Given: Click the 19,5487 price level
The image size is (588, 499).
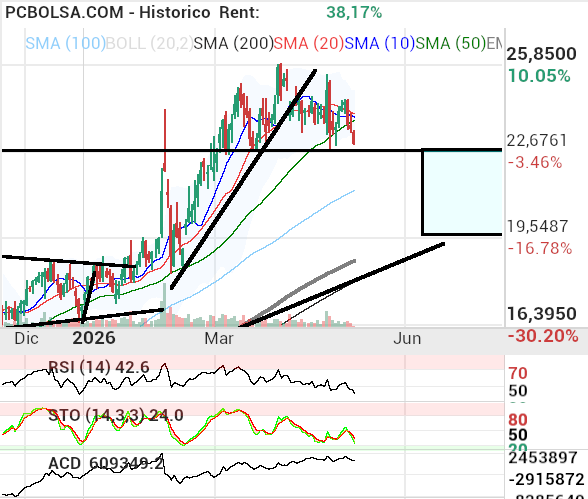Looking at the screenshot, I should (538, 226).
